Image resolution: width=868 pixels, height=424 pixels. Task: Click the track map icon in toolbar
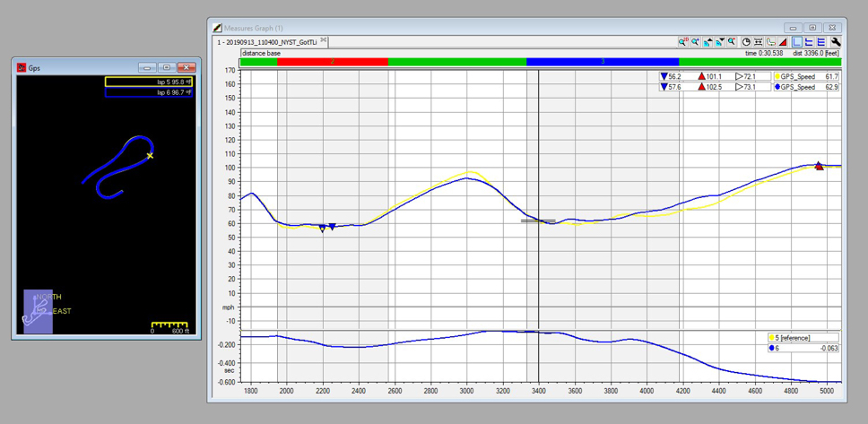tap(770, 41)
